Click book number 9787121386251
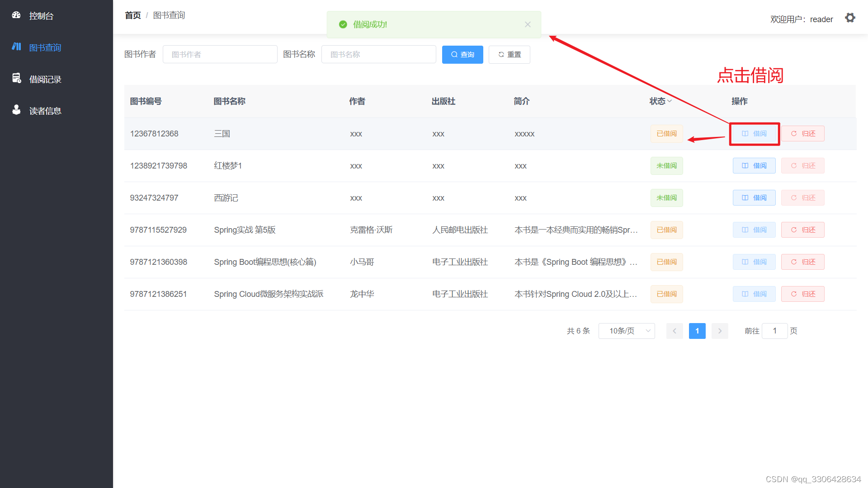 pos(159,294)
